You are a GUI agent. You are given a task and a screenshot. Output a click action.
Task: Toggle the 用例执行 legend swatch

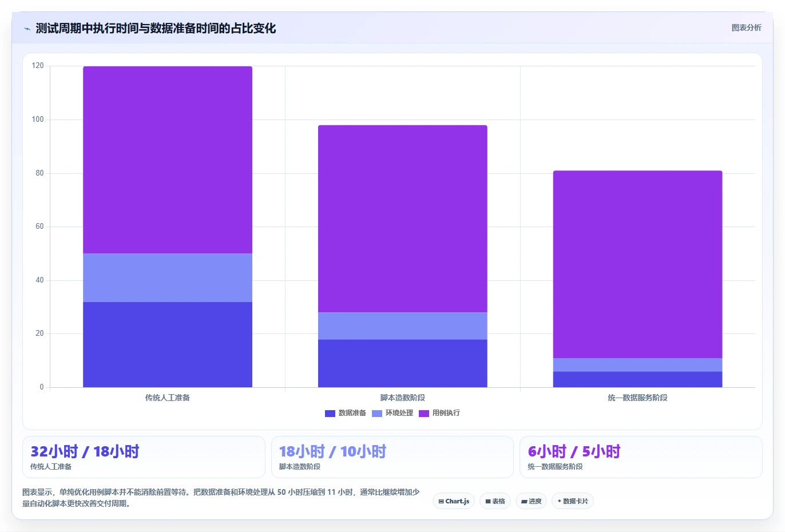pos(424,414)
